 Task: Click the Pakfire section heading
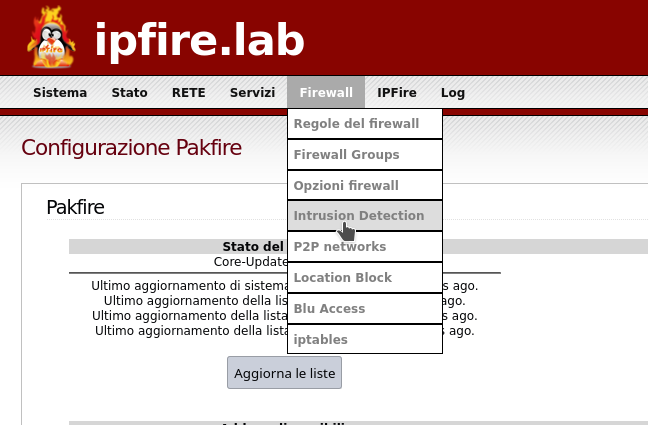[75, 207]
